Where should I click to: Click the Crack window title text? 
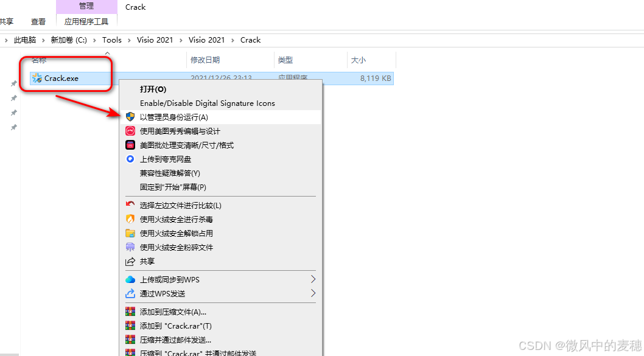136,7
